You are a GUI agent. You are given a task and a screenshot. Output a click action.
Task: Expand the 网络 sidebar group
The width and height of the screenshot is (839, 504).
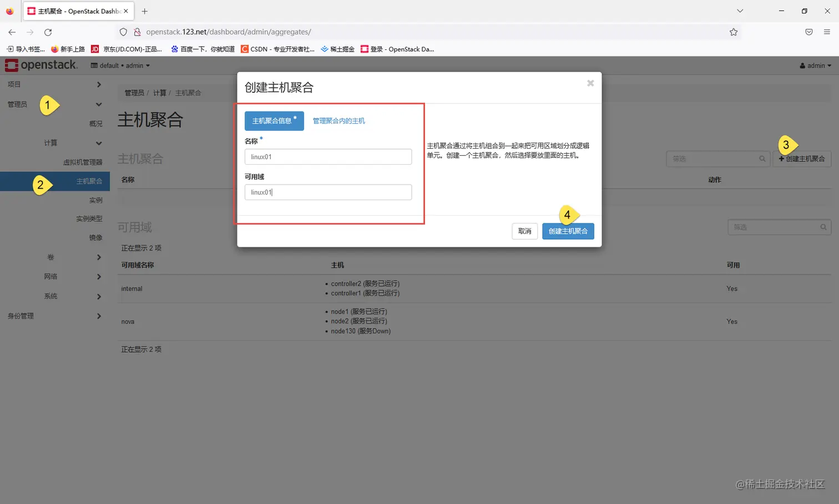click(x=55, y=277)
